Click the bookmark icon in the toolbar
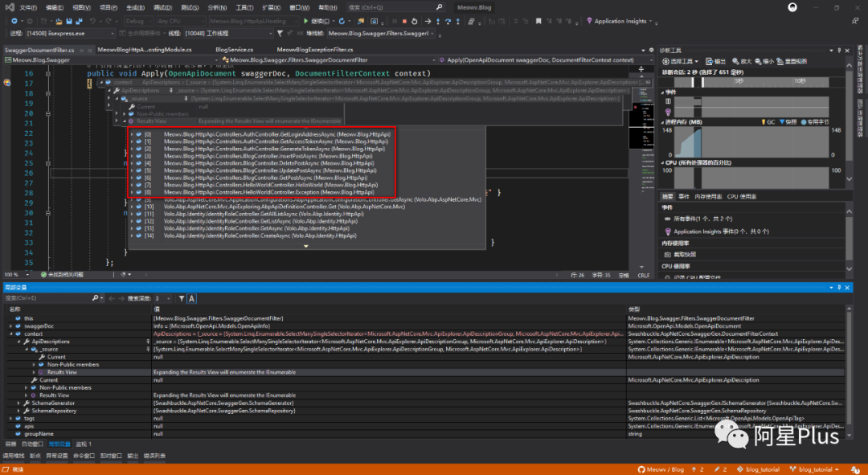This screenshot has height=475, width=868. tap(538, 21)
